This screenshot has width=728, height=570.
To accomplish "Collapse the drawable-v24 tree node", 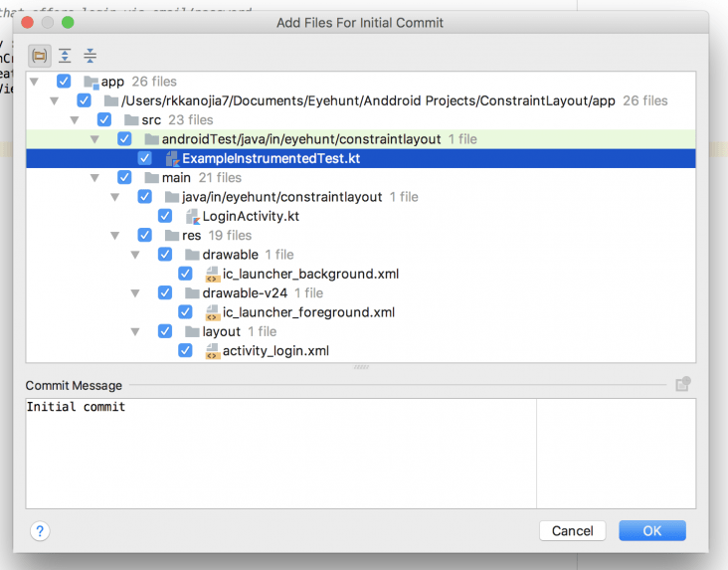I will pos(135,293).
